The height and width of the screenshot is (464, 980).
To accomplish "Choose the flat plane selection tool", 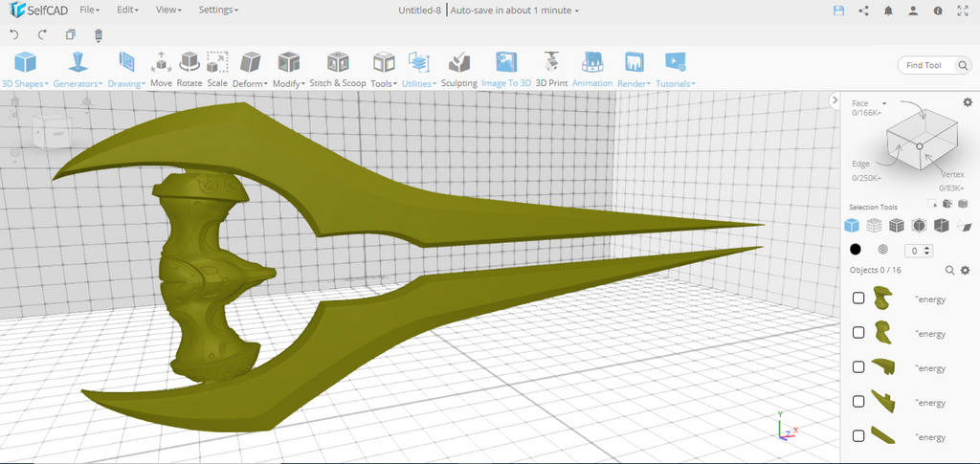I will (965, 226).
